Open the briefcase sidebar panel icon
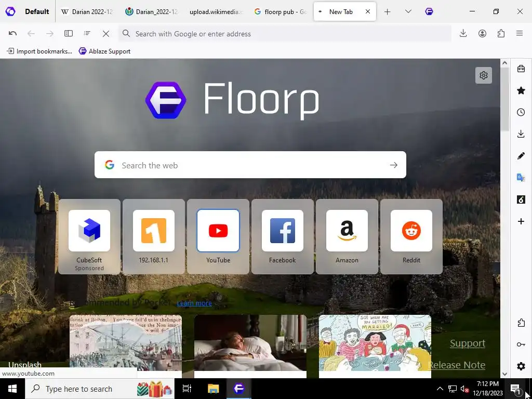Viewport: 532px width, 399px height. pos(521,69)
